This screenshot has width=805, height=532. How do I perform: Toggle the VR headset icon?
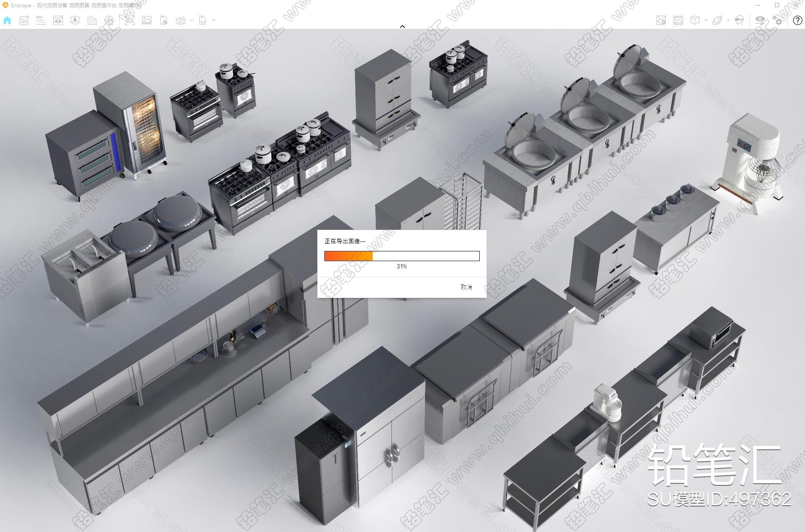[740, 20]
